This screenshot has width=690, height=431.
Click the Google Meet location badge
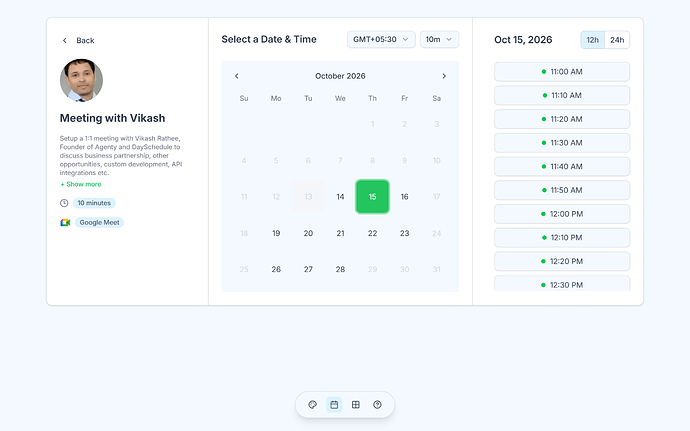click(99, 222)
